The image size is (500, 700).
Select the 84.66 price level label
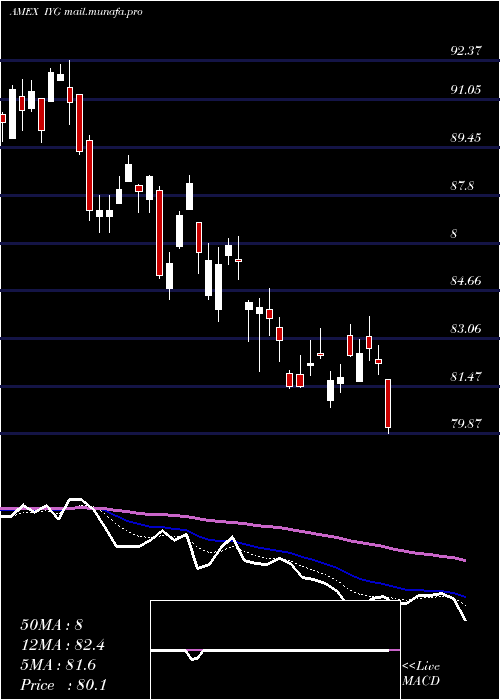tap(466, 281)
